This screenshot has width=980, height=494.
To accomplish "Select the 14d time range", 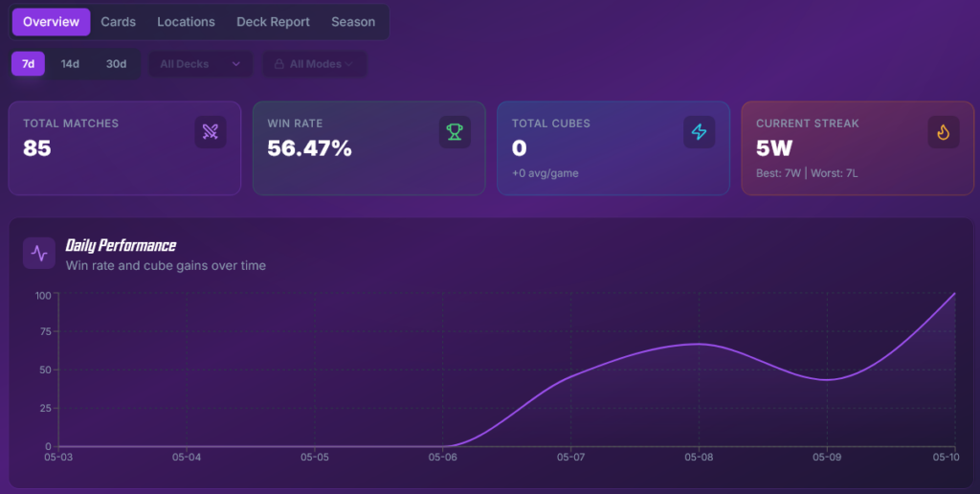I will coord(70,64).
